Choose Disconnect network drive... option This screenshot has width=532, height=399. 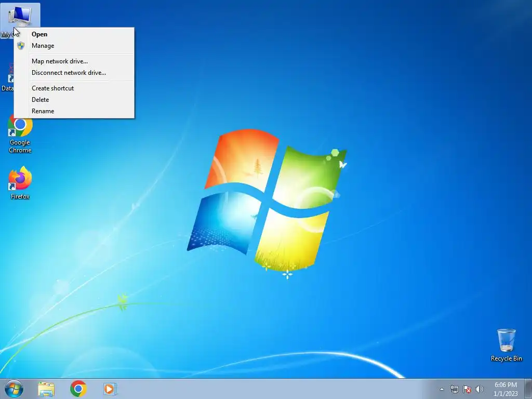coord(74,73)
